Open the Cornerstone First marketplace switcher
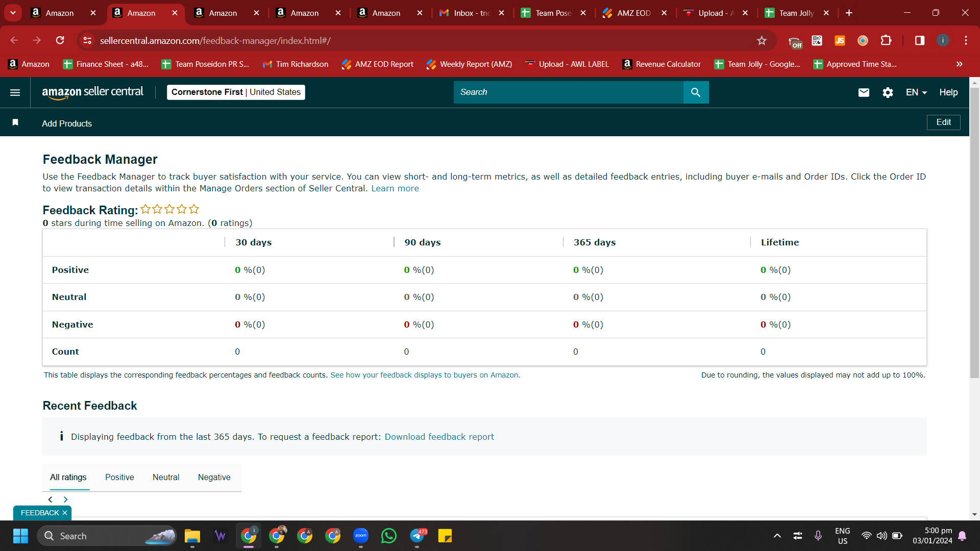The height and width of the screenshot is (551, 980). [236, 92]
